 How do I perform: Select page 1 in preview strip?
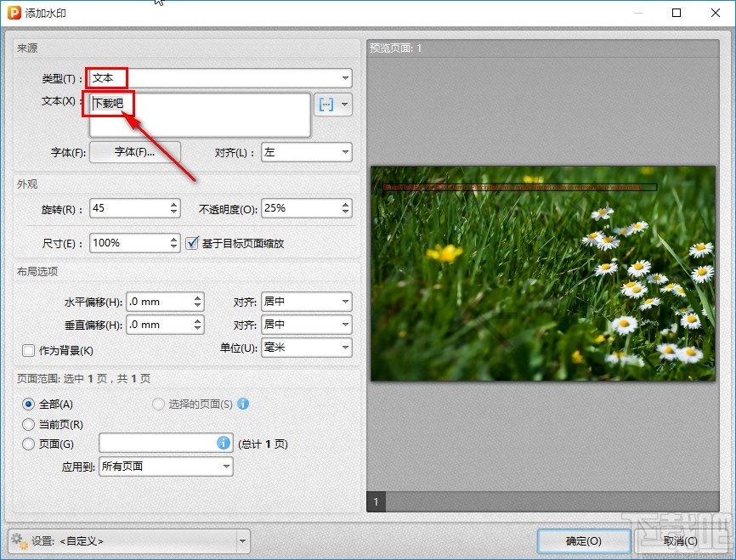click(376, 502)
